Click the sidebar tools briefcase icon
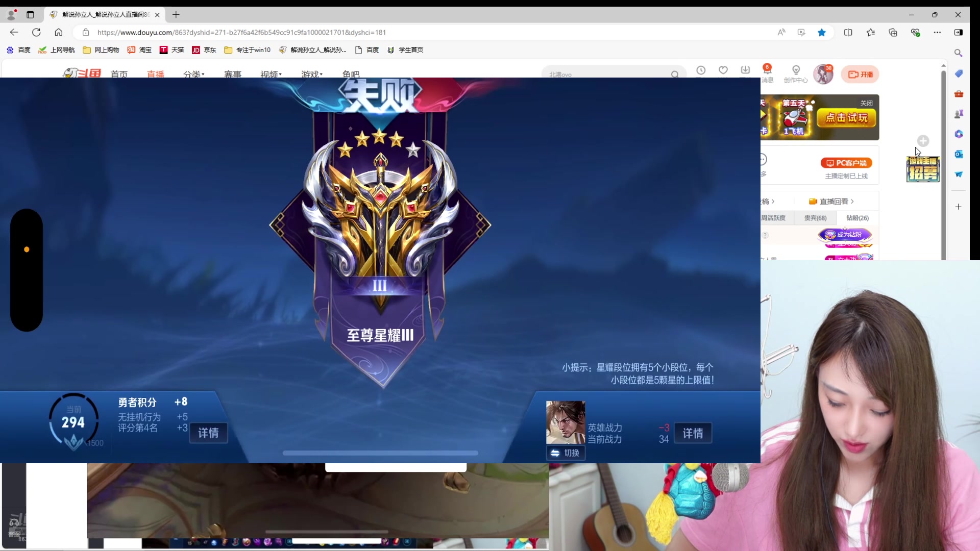Image resolution: width=980 pixels, height=551 pixels. (959, 94)
